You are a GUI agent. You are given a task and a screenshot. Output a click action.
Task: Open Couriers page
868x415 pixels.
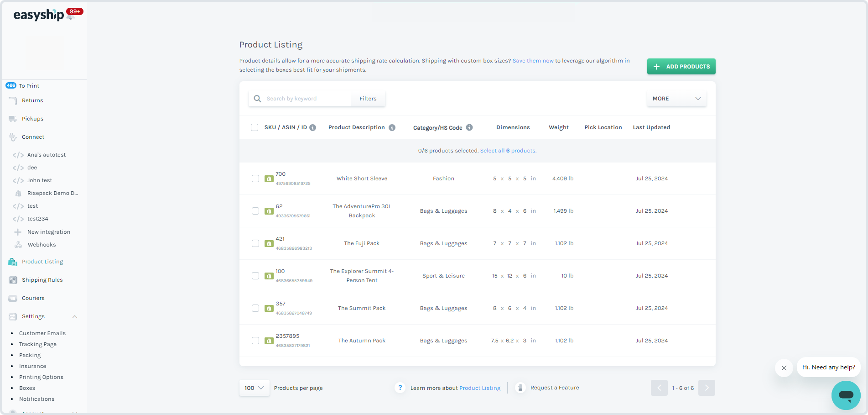(x=33, y=298)
